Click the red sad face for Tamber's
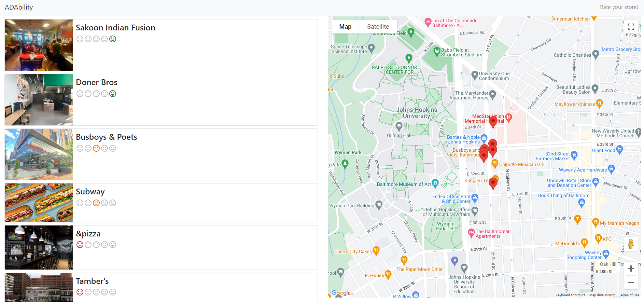 pos(80,292)
